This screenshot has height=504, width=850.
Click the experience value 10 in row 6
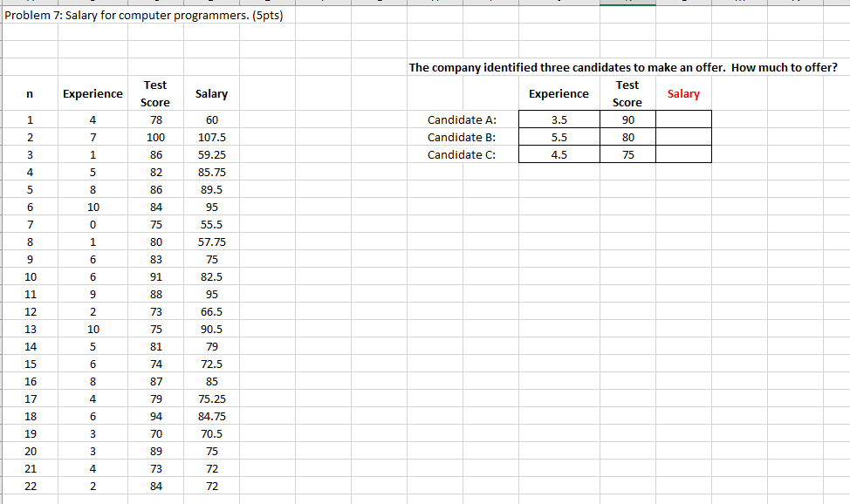[93, 207]
